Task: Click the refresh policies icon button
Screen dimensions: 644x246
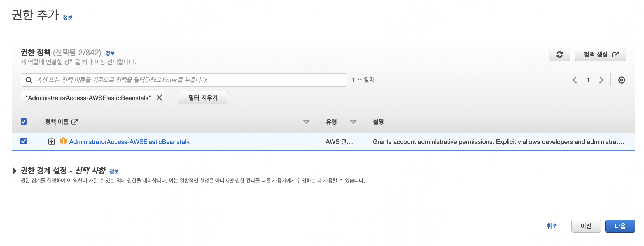Action: pos(559,55)
